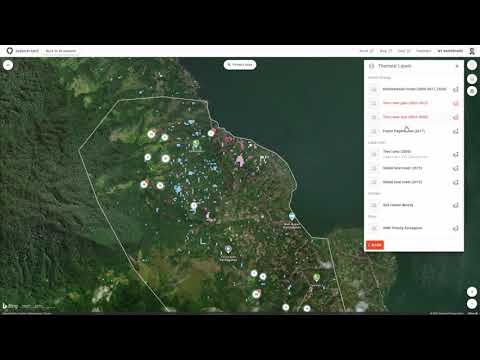
Task: Toggle the Tree cover gain layer switch
Action: [373, 103]
